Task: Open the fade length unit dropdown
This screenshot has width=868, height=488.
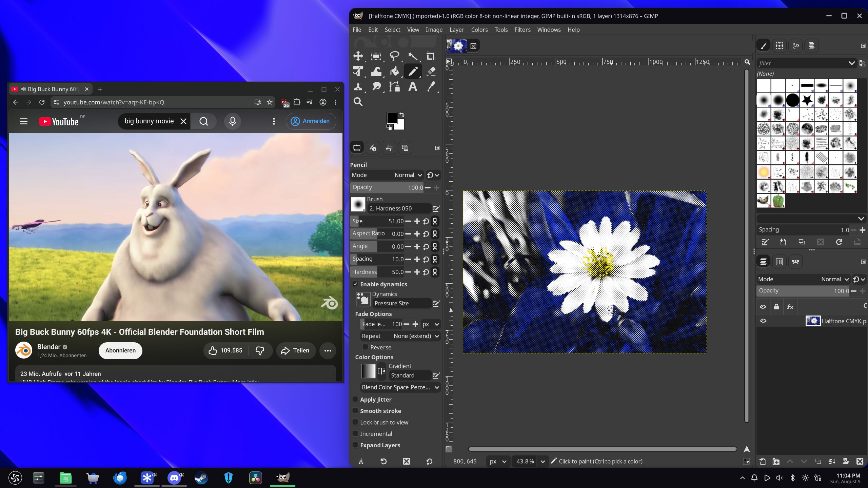Action: (x=431, y=324)
